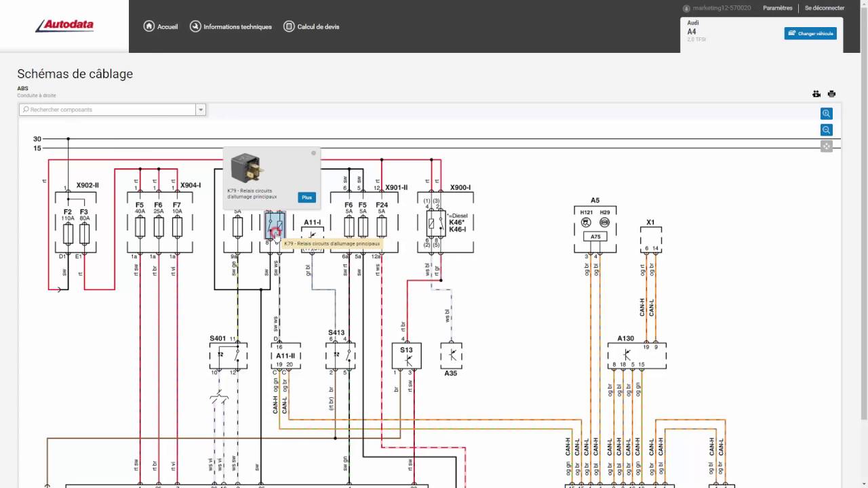The width and height of the screenshot is (868, 488).
Task: Click the A5 instrument panel label
Action: (595, 201)
